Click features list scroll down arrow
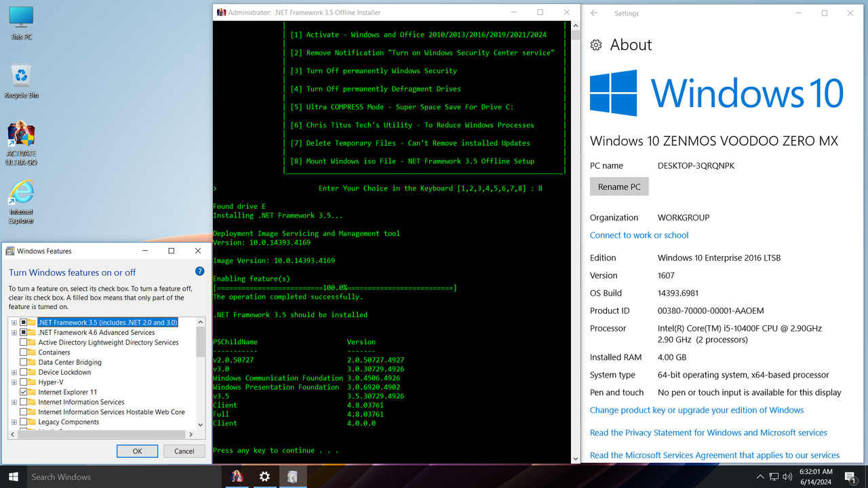Screen dimensions: 868x488 click(200, 425)
